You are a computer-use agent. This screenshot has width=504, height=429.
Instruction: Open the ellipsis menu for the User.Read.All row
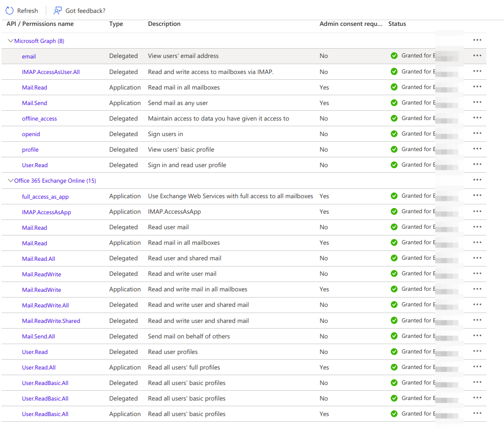click(x=477, y=367)
